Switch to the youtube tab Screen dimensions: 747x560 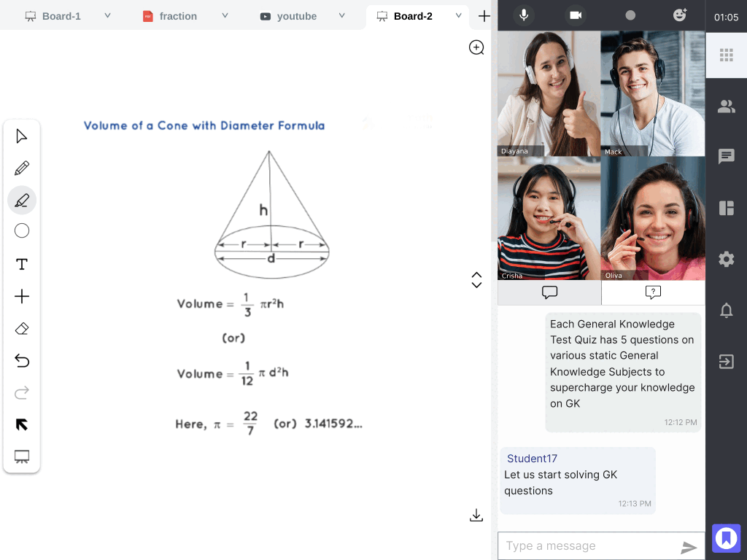click(296, 16)
